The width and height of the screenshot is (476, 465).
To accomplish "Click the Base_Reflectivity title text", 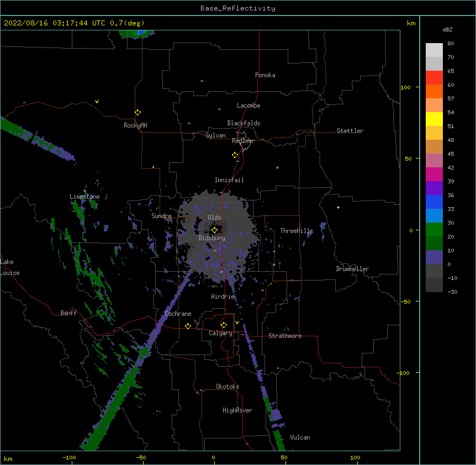I will click(x=238, y=8).
